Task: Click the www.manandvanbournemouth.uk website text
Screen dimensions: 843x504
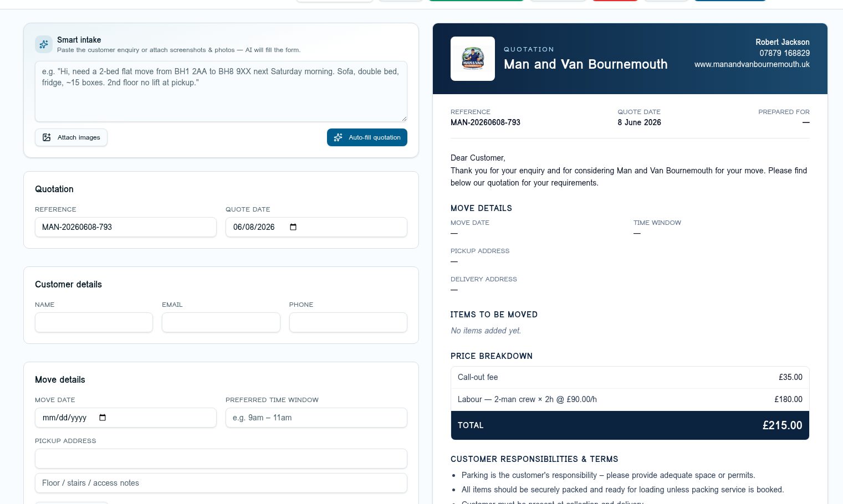Action: tap(752, 64)
